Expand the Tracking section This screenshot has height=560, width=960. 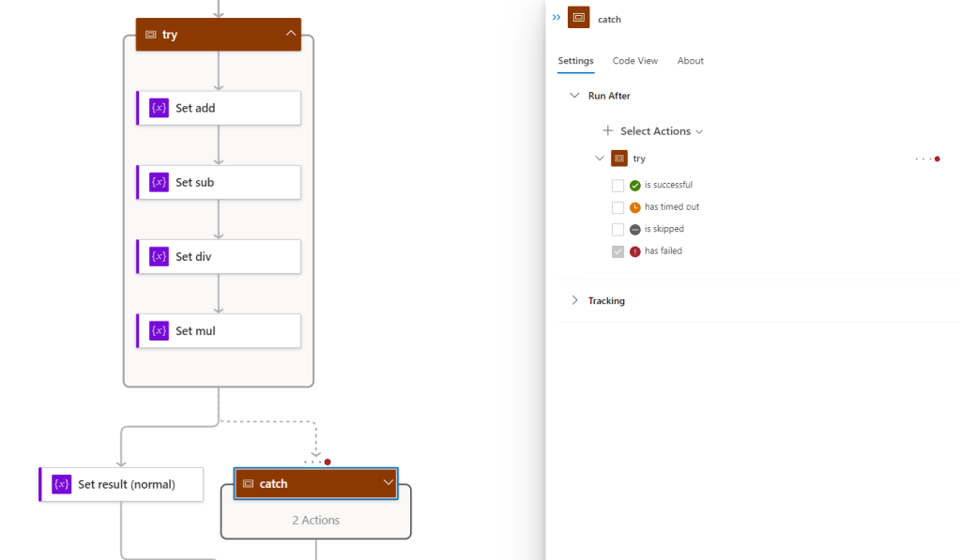point(574,300)
